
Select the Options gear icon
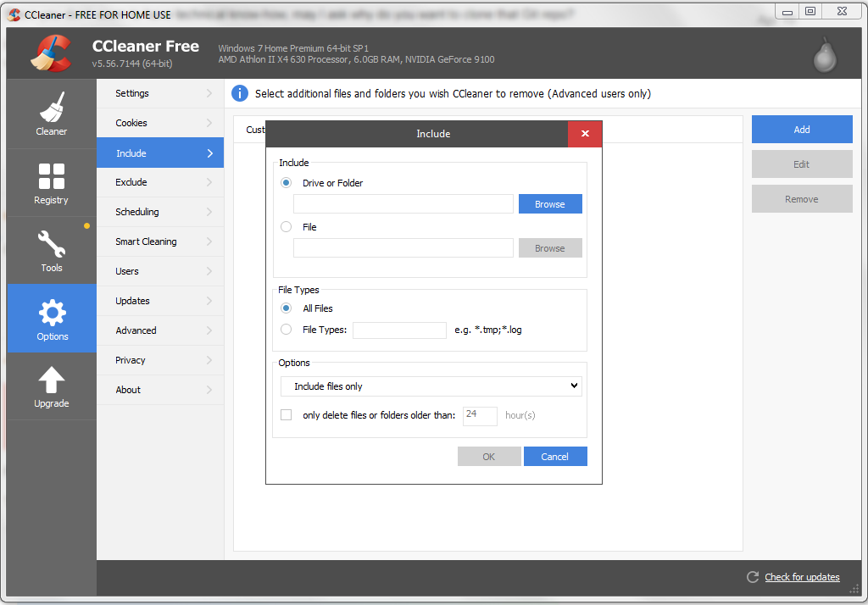52,313
